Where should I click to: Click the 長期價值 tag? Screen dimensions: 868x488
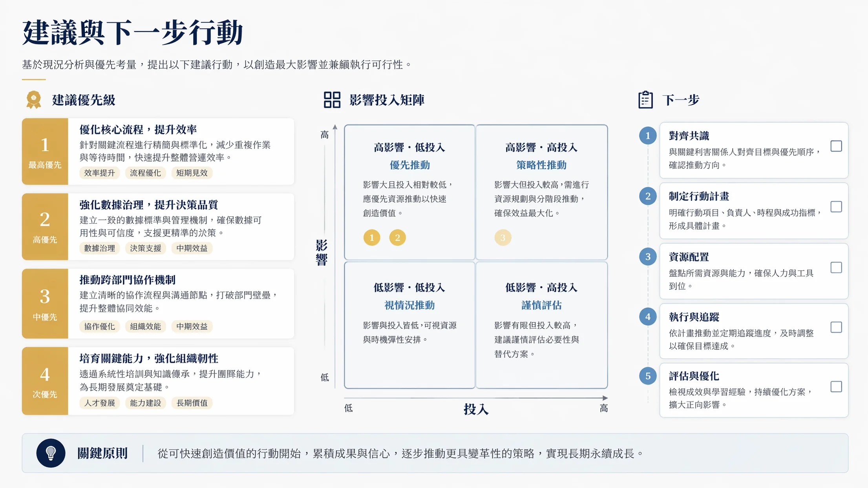pos(192,403)
